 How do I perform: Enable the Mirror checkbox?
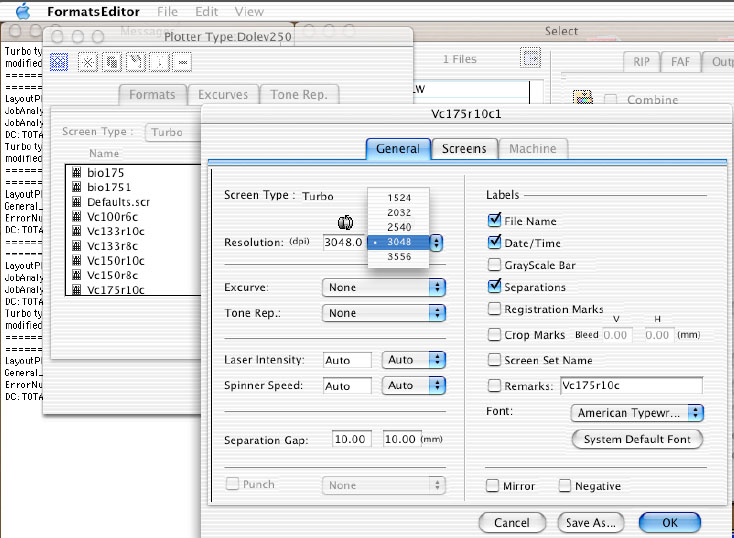pos(492,486)
